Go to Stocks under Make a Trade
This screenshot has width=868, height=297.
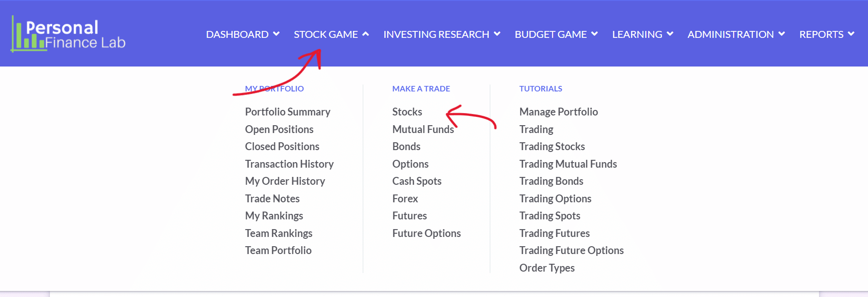click(x=407, y=112)
